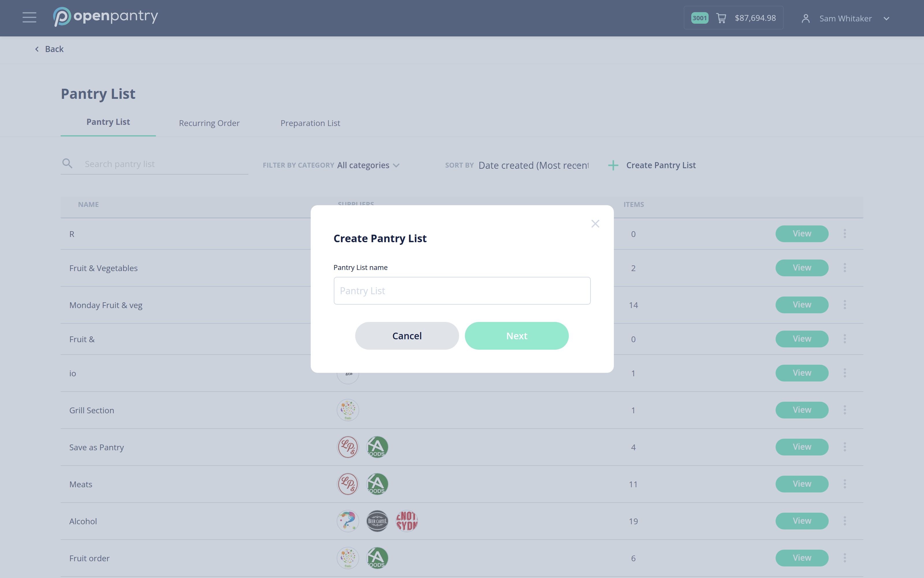This screenshot has height=578, width=924.
Task: View the Monday Fruit & veg list
Action: coord(802,305)
